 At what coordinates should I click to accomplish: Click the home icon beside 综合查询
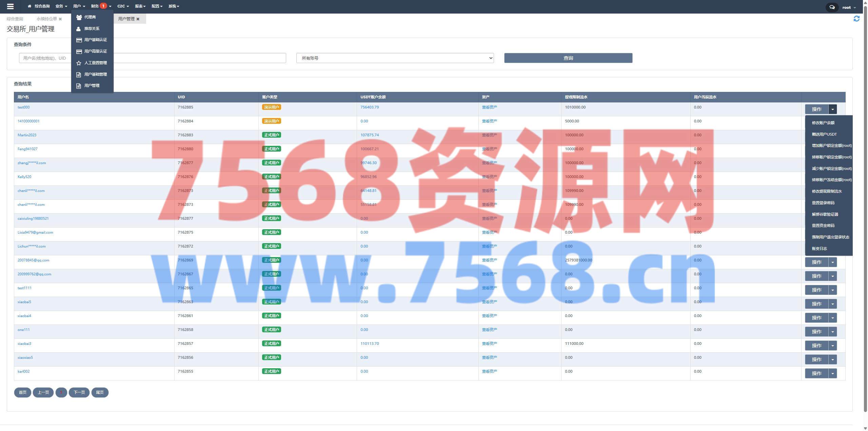[29, 6]
